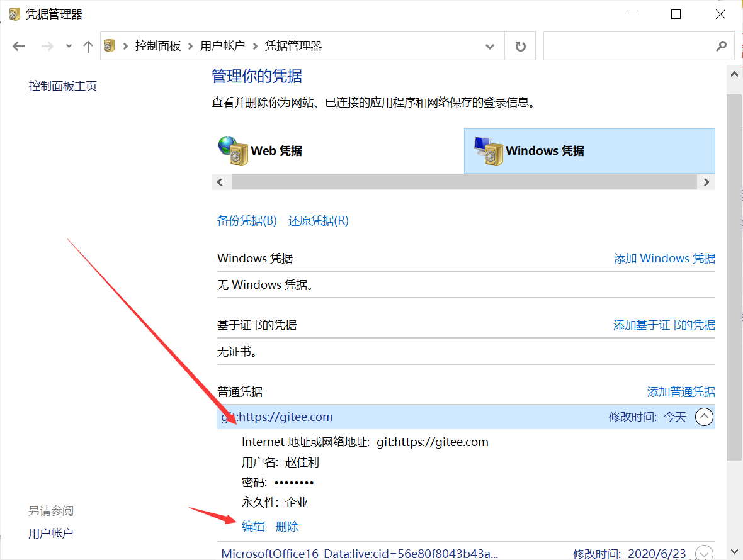Viewport: 743px width, 560px height.
Task: Minimize the 凭据管理器 window
Action: [x=632, y=14]
